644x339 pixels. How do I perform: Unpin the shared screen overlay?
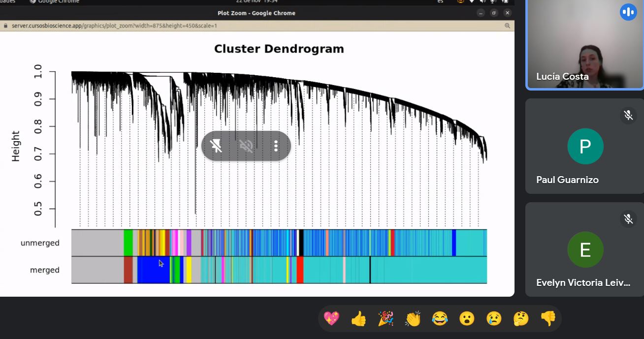tap(216, 146)
